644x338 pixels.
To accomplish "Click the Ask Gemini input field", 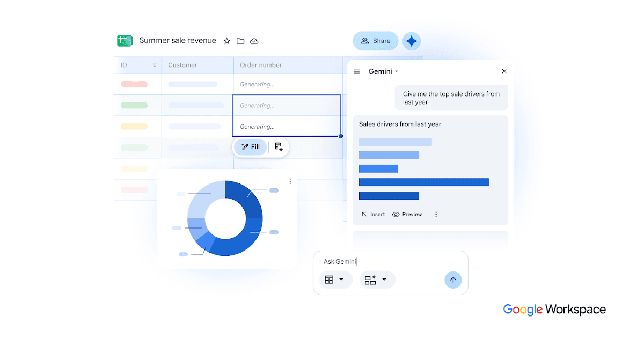I will point(390,261).
